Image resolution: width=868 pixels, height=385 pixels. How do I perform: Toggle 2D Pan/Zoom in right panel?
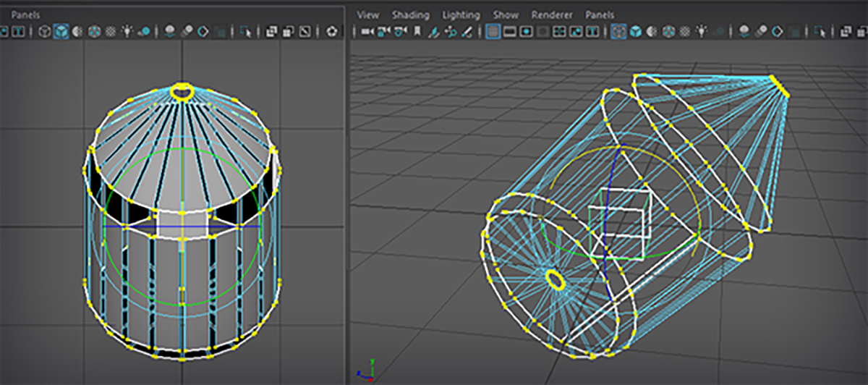(x=451, y=31)
